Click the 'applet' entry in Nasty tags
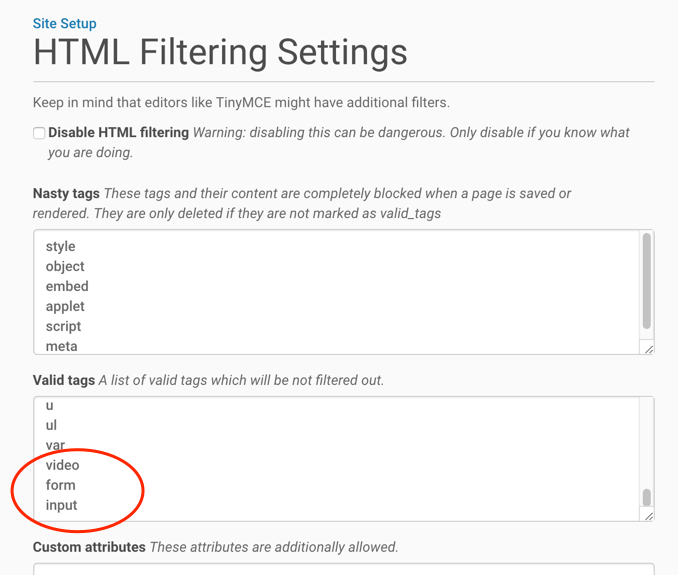Screen dimensions: 678x575 click(x=65, y=306)
